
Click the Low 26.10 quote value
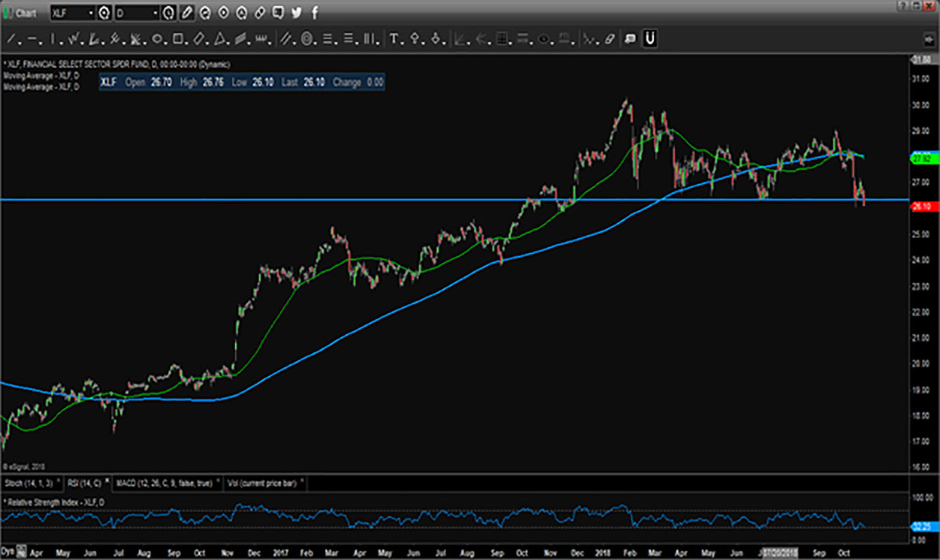click(x=262, y=82)
